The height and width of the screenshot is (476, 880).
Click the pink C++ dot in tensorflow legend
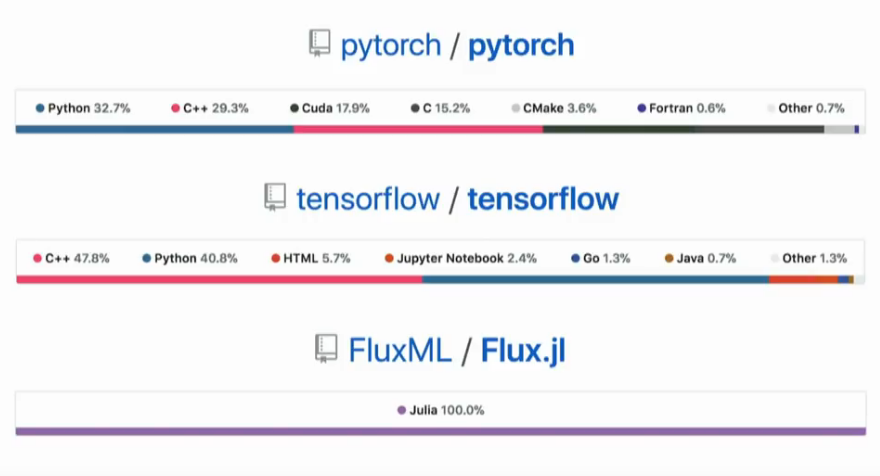click(x=37, y=258)
